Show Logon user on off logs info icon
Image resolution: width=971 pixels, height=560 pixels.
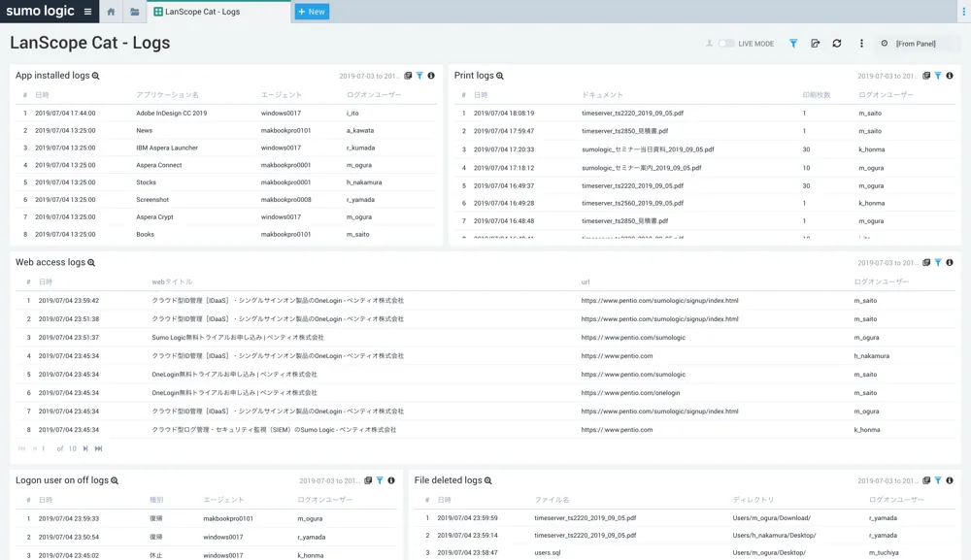pyautogui.click(x=391, y=480)
